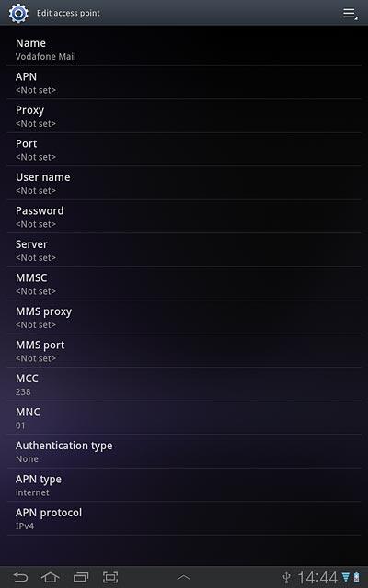The height and width of the screenshot is (588, 368).
Task: Tap the battery status icon
Action: [356, 578]
